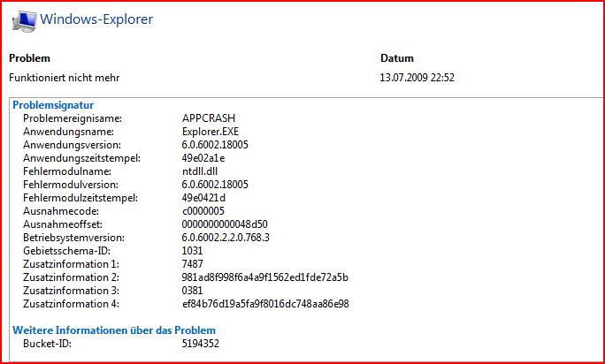Select the Anwendungsversion label
The height and width of the screenshot is (364, 605).
click(x=72, y=145)
